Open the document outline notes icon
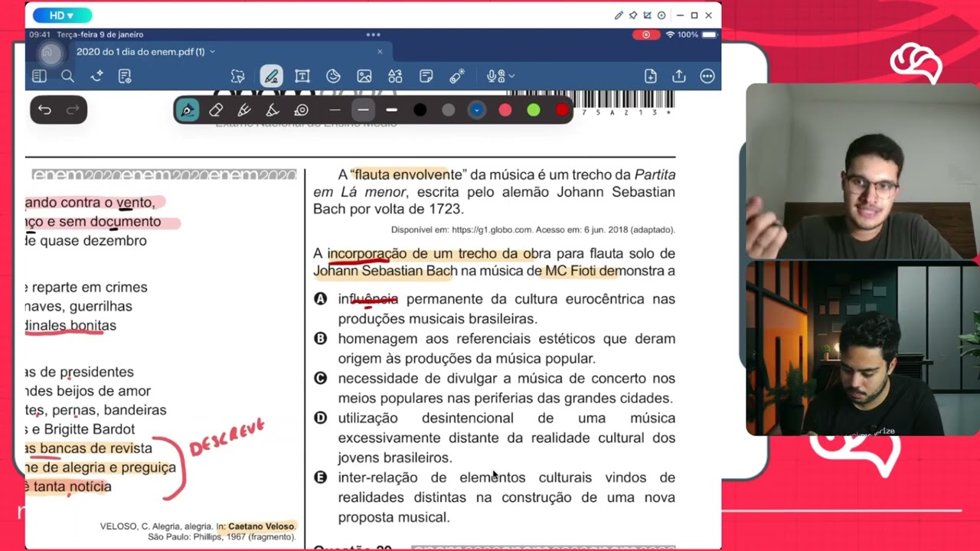The width and height of the screenshot is (980, 551). (125, 76)
